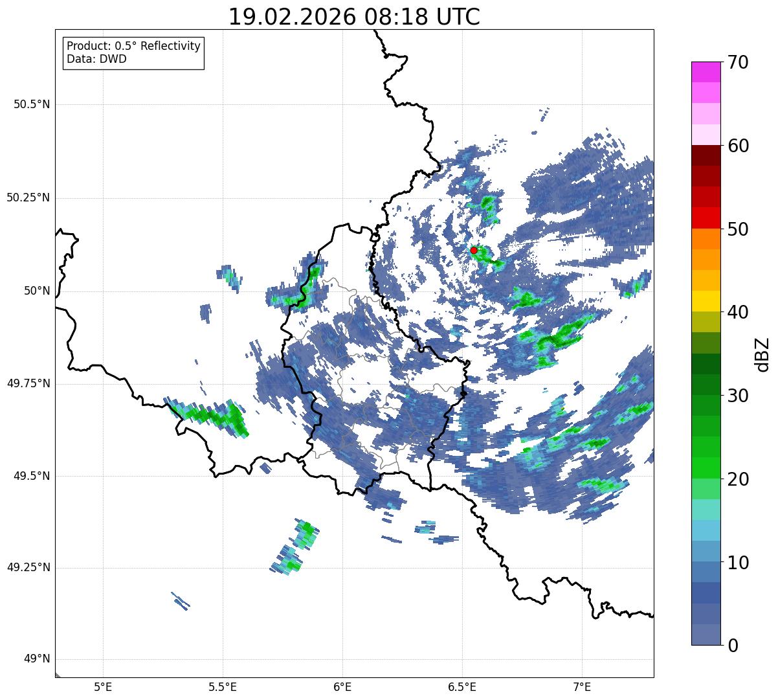The height and width of the screenshot is (700, 778).
Task: Click the colorbar tick label '30'
Action: tap(738, 396)
